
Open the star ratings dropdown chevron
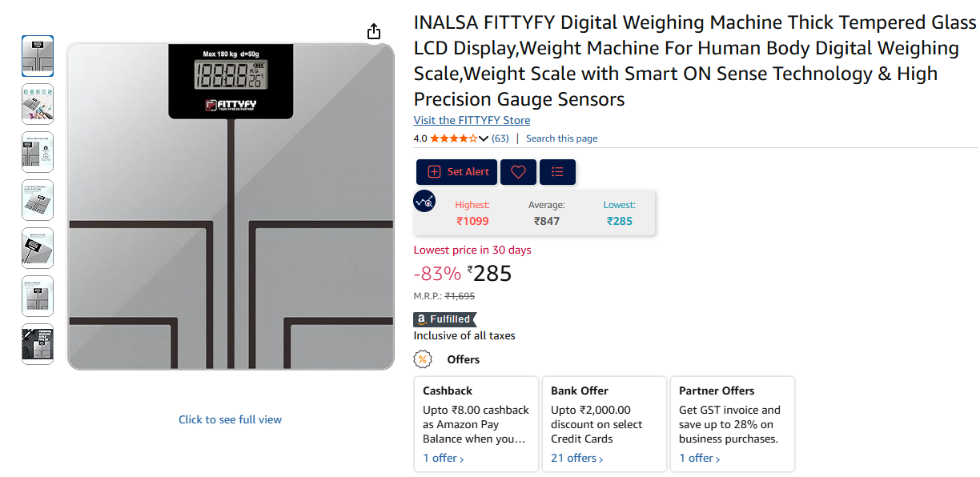pos(484,138)
